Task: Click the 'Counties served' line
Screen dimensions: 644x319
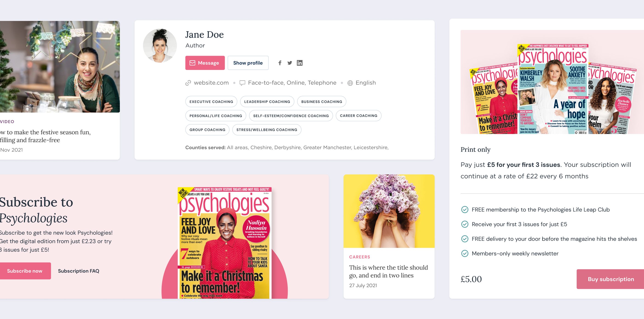Action: pos(287,148)
